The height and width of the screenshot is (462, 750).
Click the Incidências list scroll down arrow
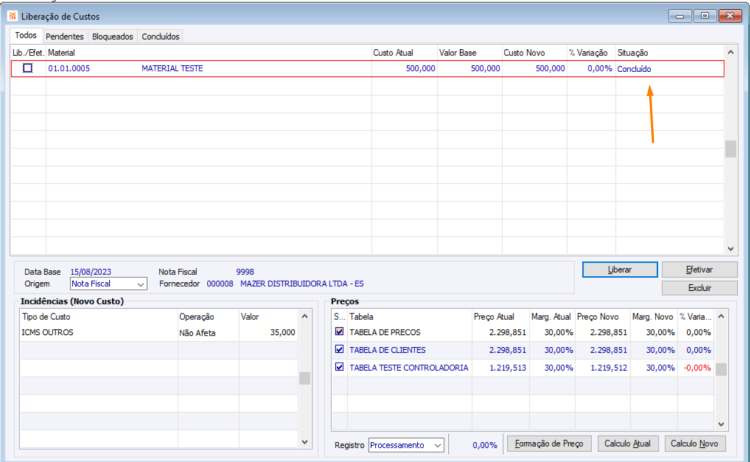pyautogui.click(x=305, y=442)
